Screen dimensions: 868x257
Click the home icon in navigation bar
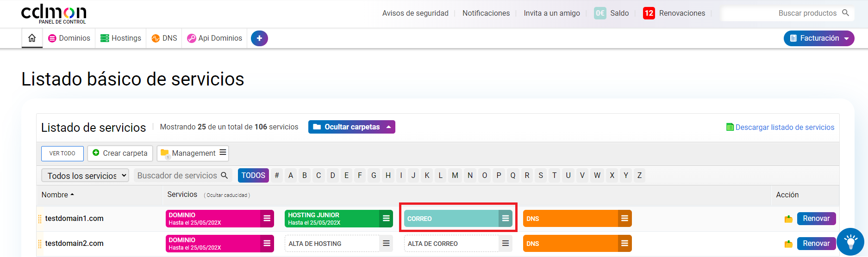point(32,38)
